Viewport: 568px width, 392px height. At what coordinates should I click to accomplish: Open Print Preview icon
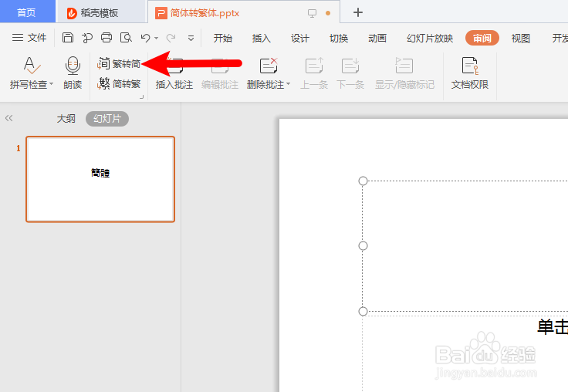tap(126, 37)
